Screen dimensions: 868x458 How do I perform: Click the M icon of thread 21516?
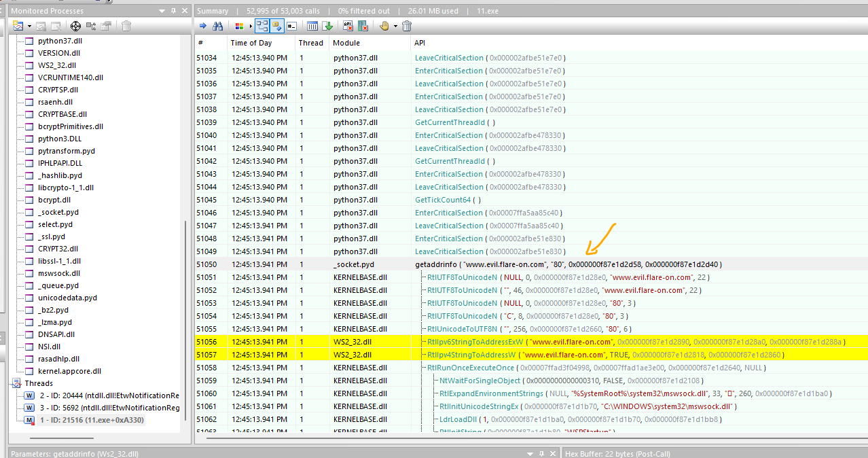coord(29,420)
